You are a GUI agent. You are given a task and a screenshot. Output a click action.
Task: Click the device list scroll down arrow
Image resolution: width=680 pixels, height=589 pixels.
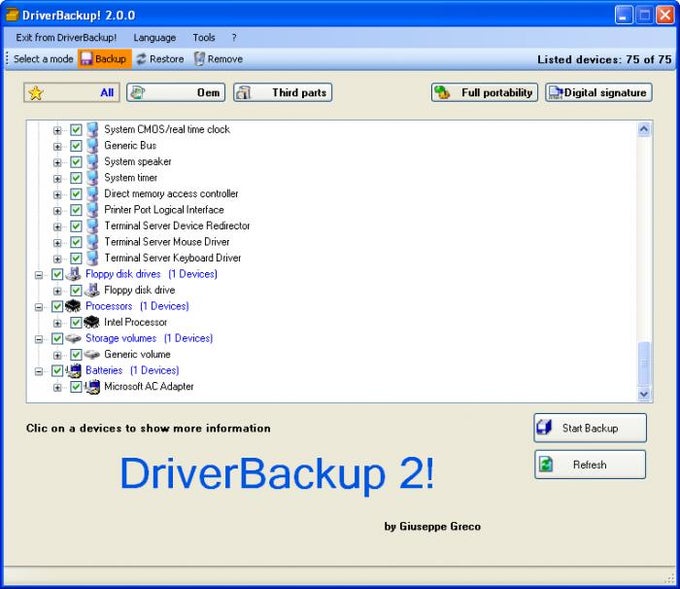tap(644, 393)
